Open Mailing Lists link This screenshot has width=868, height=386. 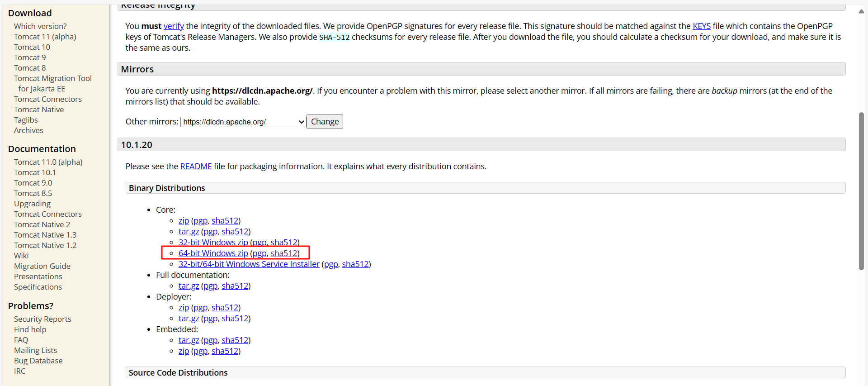pyautogui.click(x=35, y=350)
